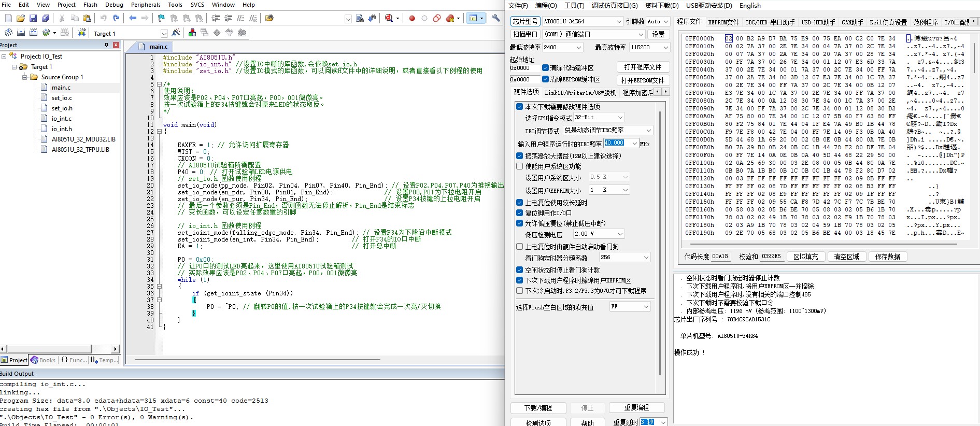Image resolution: width=980 pixels, height=426 pixels.
Task: Collapse the Source Group 1 tree node
Action: pyautogui.click(x=24, y=77)
